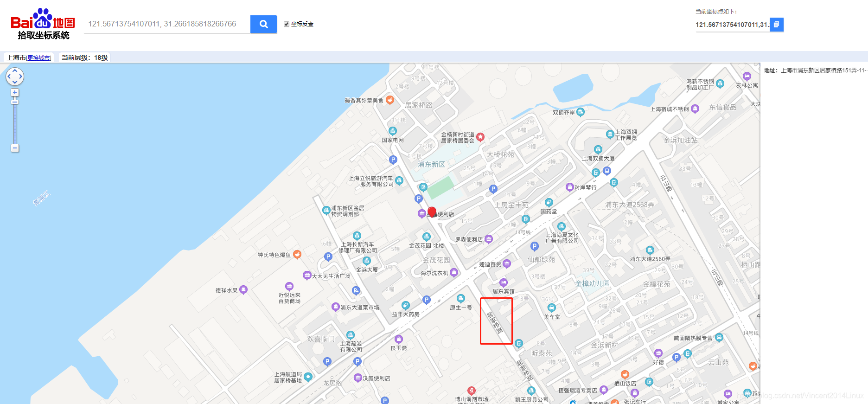
Task: Click the 浦东新区金居物资调剂部 marker icon
Action: (x=326, y=210)
